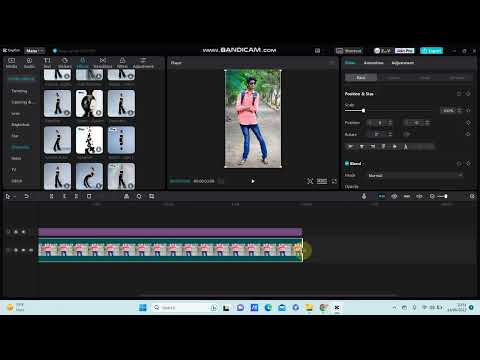This screenshot has width=480, height=360.
Task: Download the head silhouette effect
Action: [x=99, y=113]
